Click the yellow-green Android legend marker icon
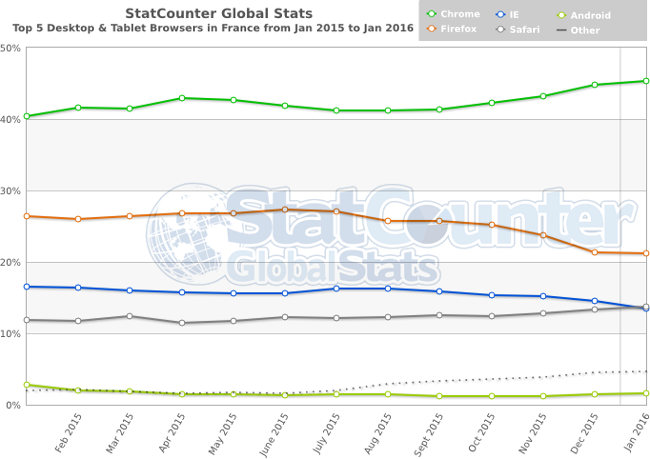Screen dimensions: 650x459 coord(563,15)
